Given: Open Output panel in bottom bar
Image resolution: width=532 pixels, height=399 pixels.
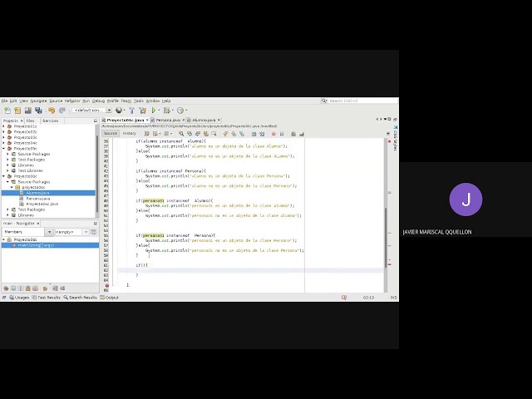Looking at the screenshot, I should (x=109, y=298).
